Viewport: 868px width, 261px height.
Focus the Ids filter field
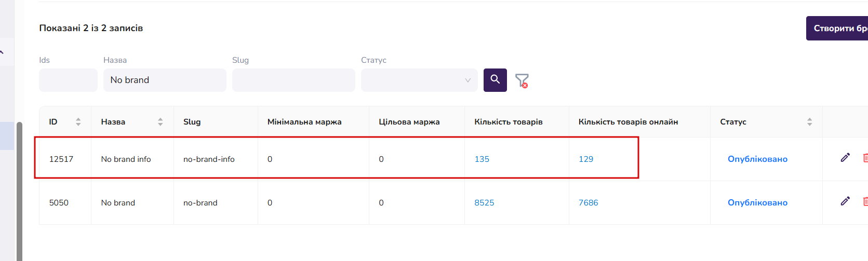coord(68,80)
